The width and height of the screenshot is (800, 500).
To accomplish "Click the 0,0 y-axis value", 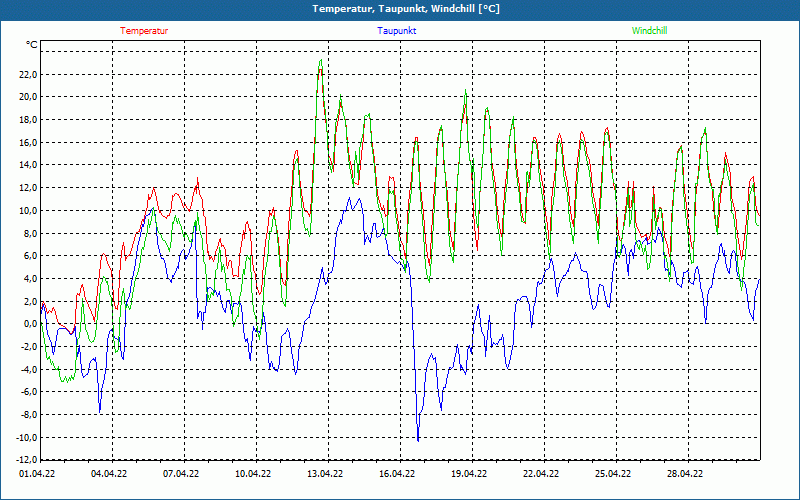I will click(31, 324).
